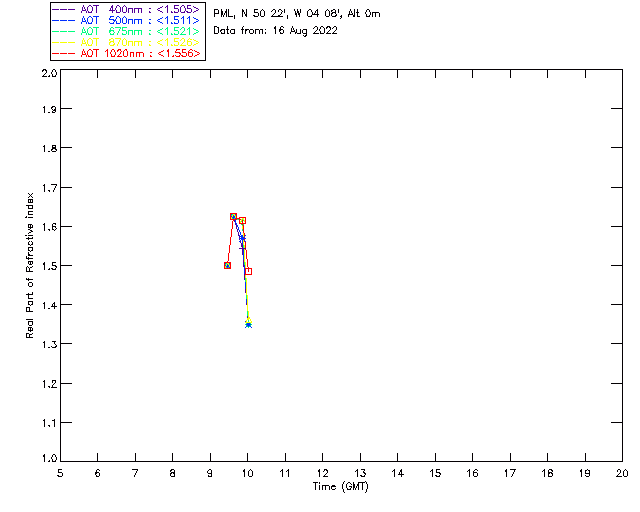Click the hour 5 label on time axis
Viewport: 640px width, 512px height.
point(60,473)
